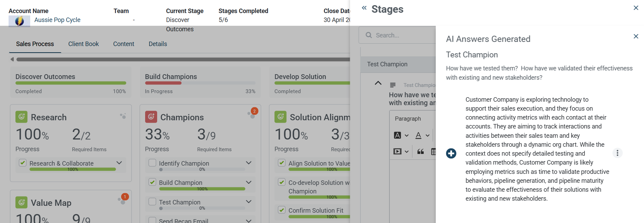Collapse the Stages panel with double chevron
644x223 pixels.
pyautogui.click(x=364, y=8)
